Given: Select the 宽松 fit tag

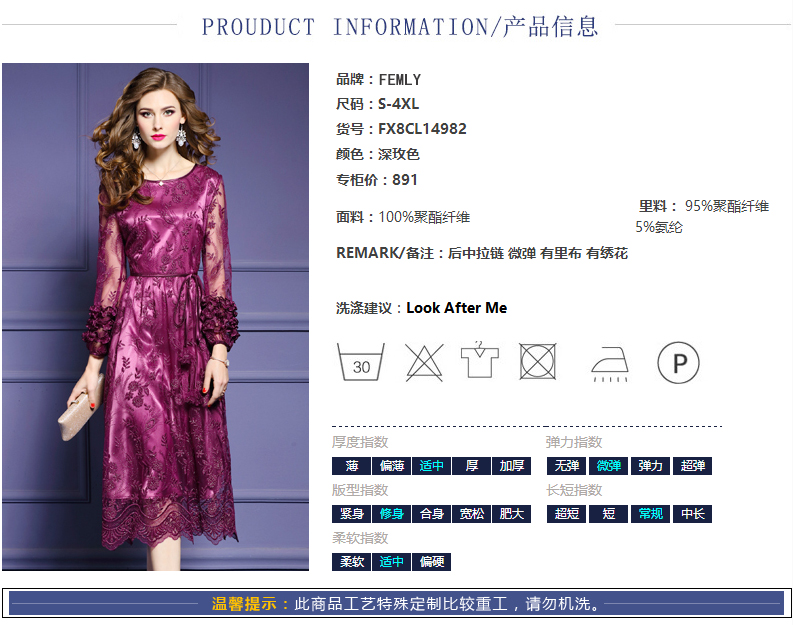Looking at the screenshot, I should coord(471,514).
